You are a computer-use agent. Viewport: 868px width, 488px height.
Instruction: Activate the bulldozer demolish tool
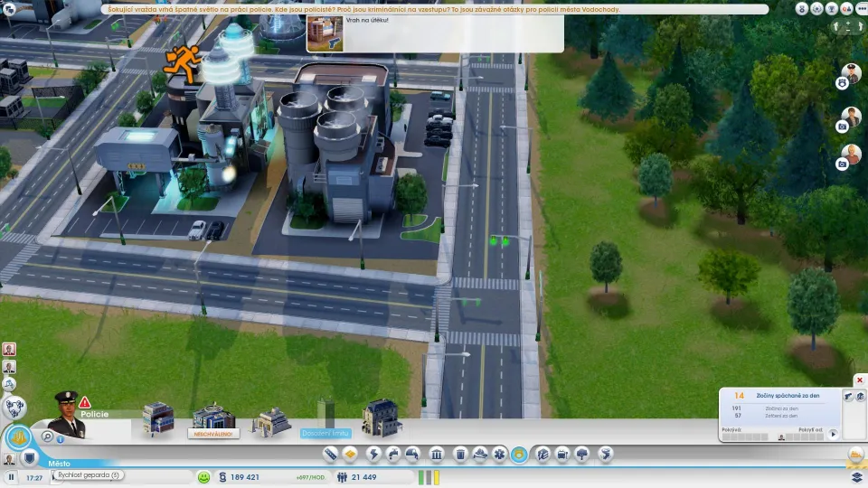[856, 455]
